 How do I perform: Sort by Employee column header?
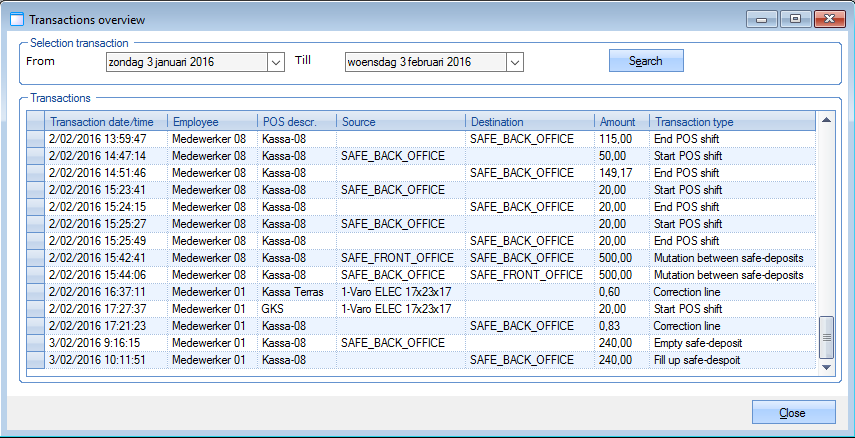pos(195,122)
